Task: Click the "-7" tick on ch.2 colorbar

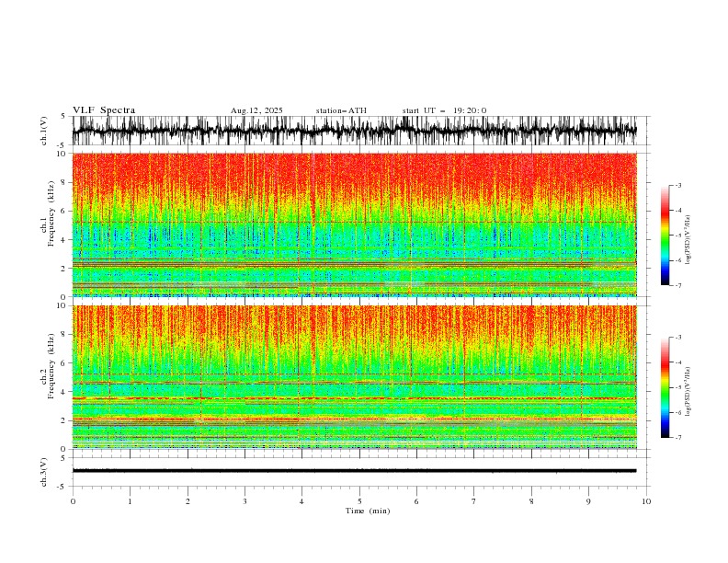Action: [x=678, y=438]
